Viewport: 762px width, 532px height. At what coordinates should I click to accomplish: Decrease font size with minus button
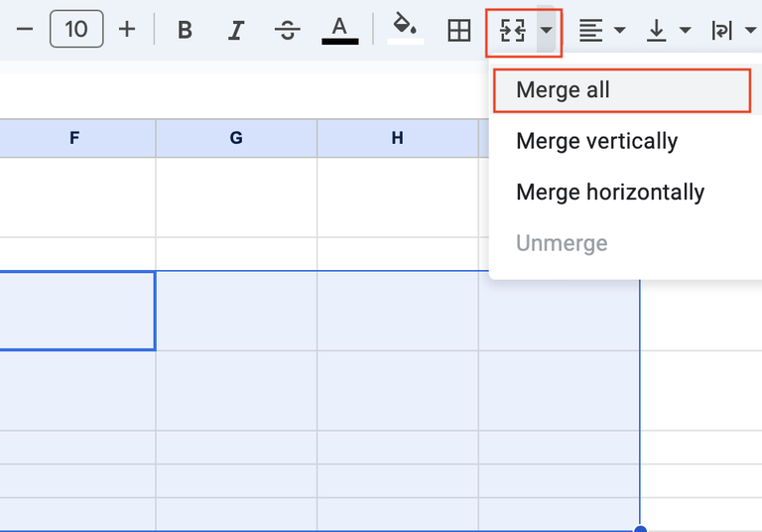click(x=25, y=30)
